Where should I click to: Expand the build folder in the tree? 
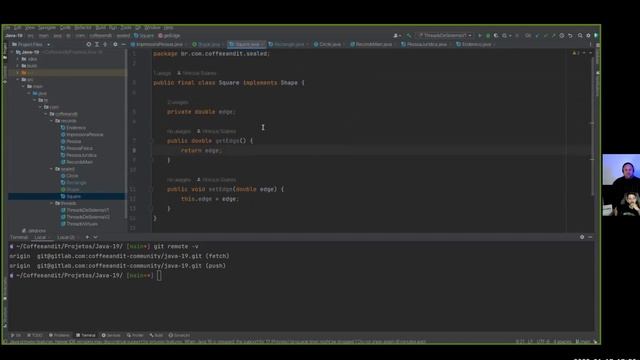point(18,66)
